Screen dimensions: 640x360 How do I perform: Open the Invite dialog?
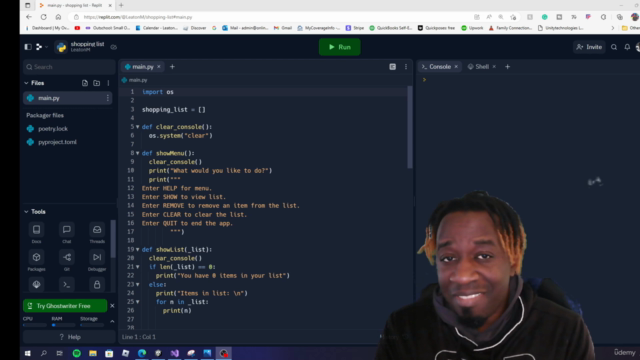[x=589, y=47]
